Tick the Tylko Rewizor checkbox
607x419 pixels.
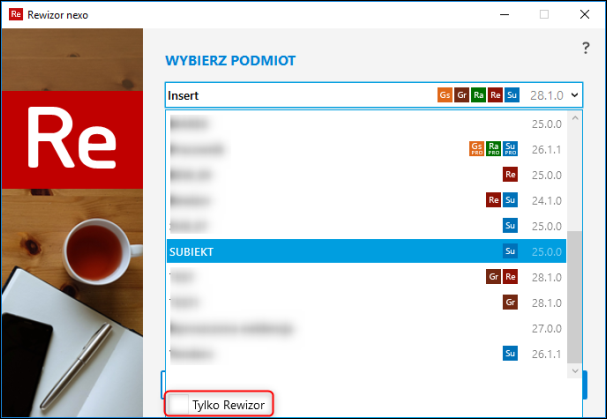pos(179,404)
